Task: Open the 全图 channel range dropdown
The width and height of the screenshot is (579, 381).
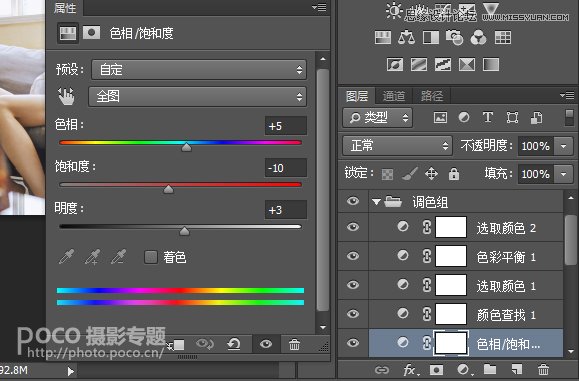Action: click(x=197, y=97)
